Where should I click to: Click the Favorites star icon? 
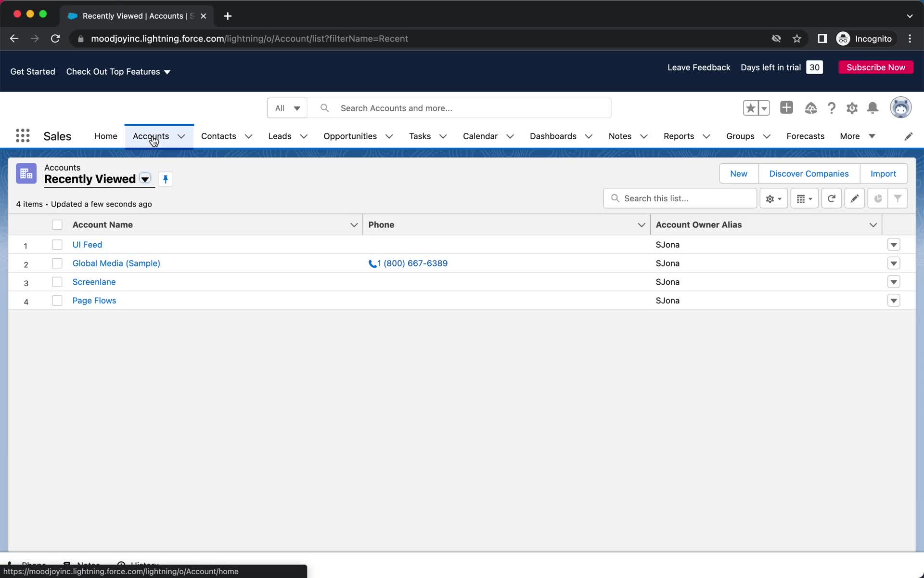pos(750,108)
